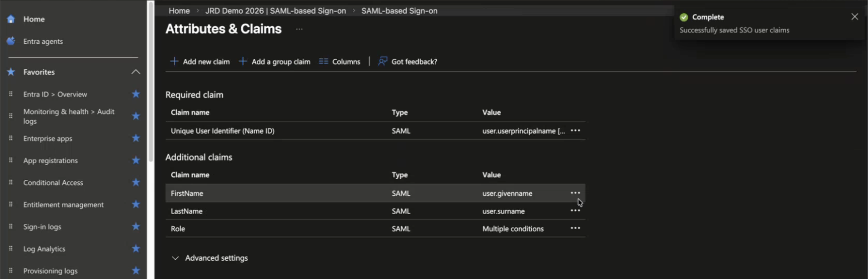Unfavorite App registrations star

(136, 160)
